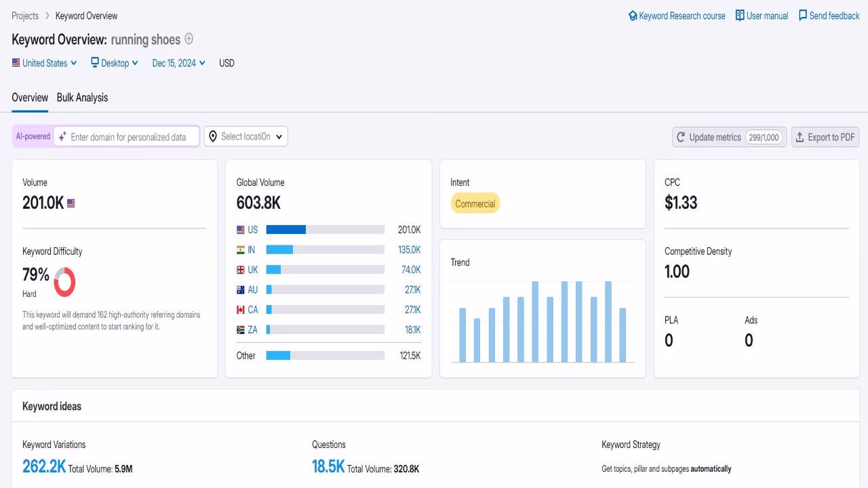Select the Overview tab

[29, 98]
